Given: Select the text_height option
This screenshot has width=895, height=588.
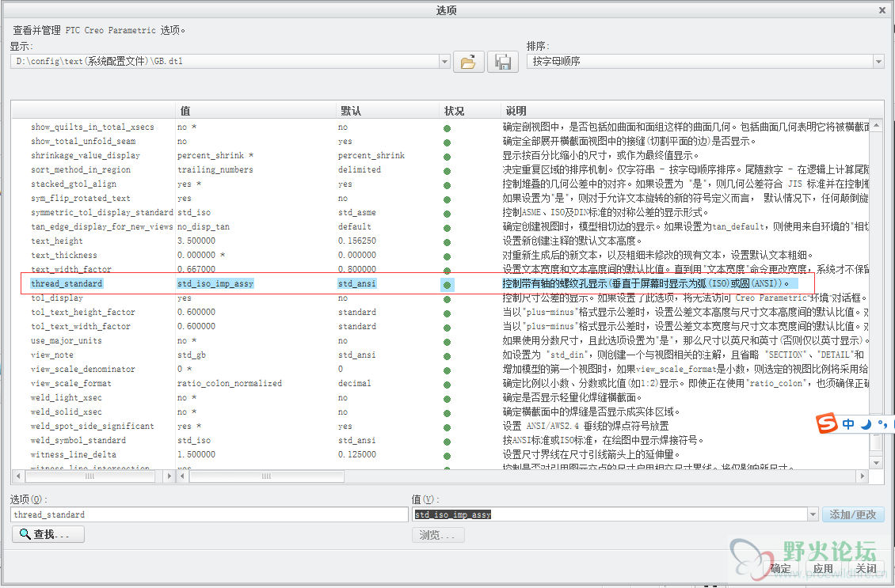Looking at the screenshot, I should [x=56, y=241].
